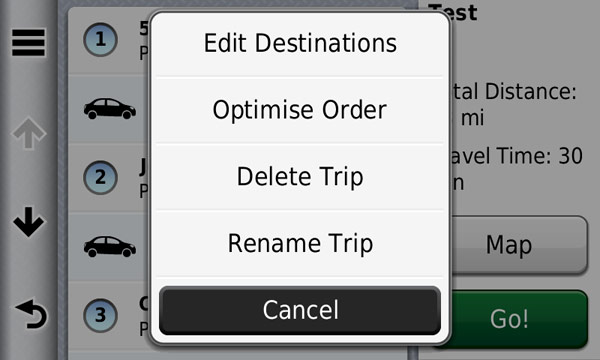This screenshot has width=600, height=360.
Task: Select Rename Trip entry
Action: [x=300, y=243]
